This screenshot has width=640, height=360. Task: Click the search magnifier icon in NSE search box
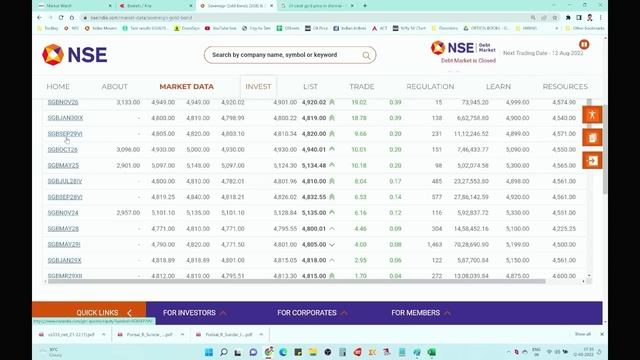[366, 55]
